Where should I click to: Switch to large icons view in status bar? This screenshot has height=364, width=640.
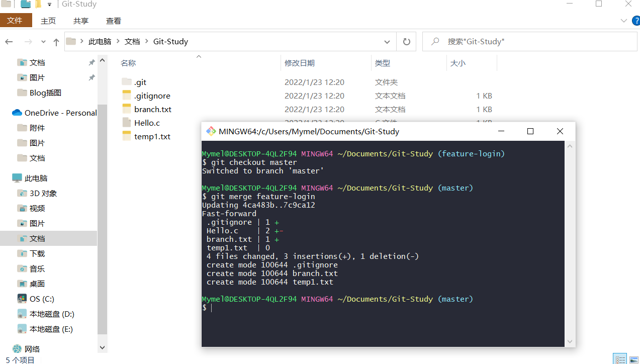coord(633,359)
